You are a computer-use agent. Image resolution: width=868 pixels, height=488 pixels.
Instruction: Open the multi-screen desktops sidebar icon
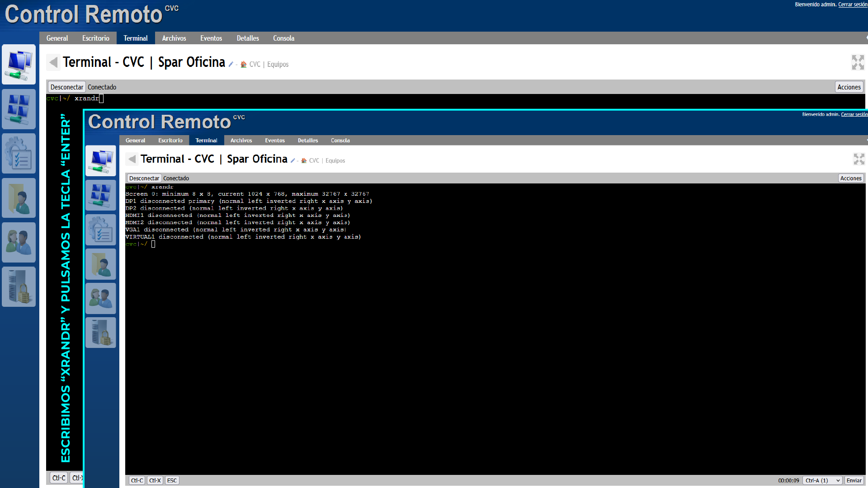pos(19,109)
